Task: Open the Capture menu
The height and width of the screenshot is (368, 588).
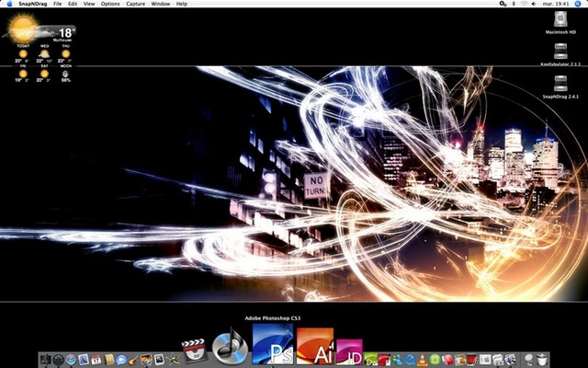Action: pos(135,4)
